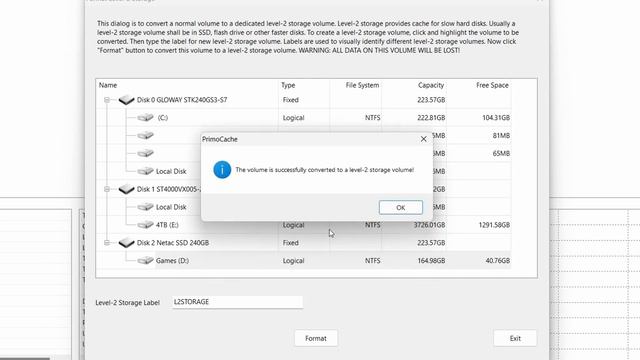
Task: Select the 4TB (E:) volume row
Action: (x=304, y=225)
